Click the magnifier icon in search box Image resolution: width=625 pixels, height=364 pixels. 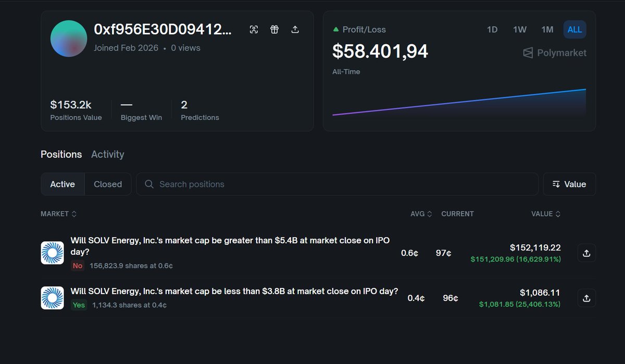coord(149,184)
